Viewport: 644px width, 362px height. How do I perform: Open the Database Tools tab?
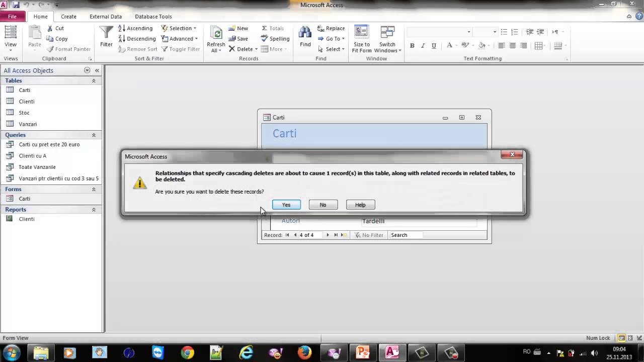click(x=153, y=16)
